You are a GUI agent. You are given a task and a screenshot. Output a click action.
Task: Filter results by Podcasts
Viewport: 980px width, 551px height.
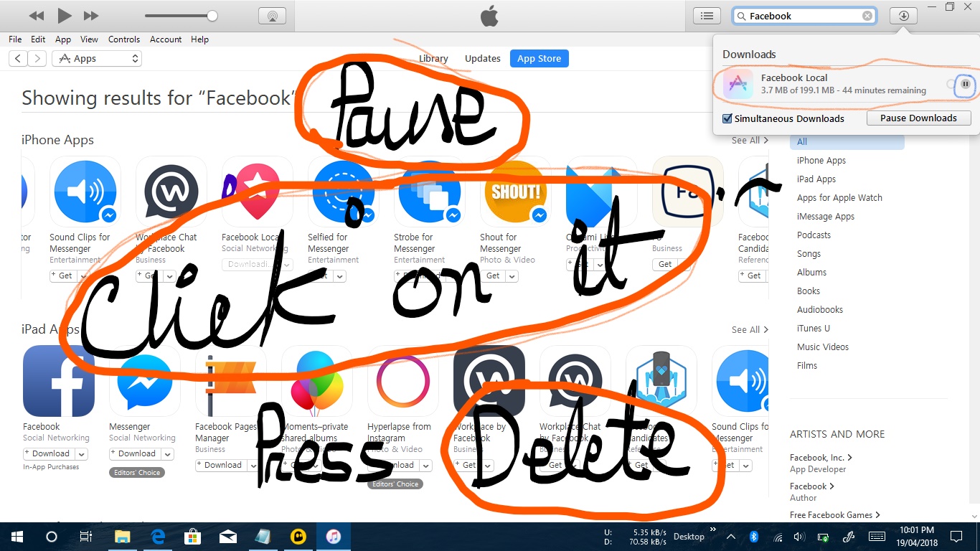click(x=814, y=235)
